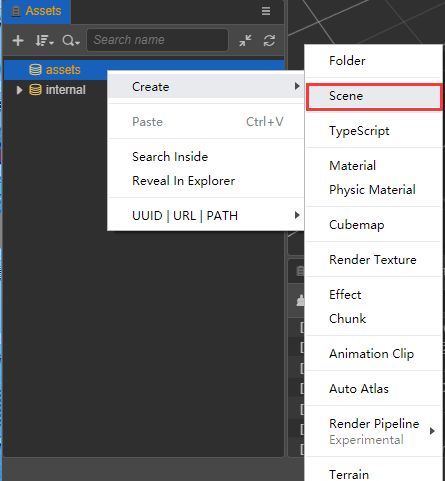The height and width of the screenshot is (481, 445).
Task: Open the Assets panel hamburger menu
Action: [266, 11]
